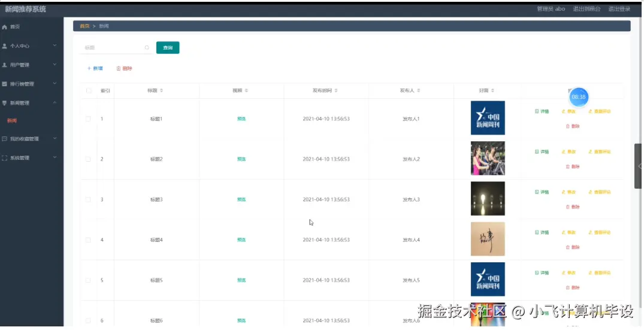The height and width of the screenshot is (330, 644).
Task: Sort the table by the 发布时间 column arrows
Action: 336,90
